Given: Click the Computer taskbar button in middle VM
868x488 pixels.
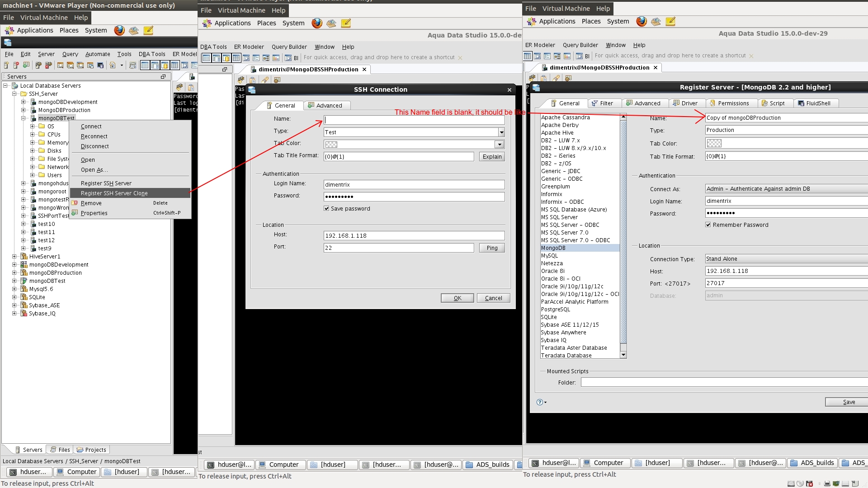Looking at the screenshot, I should point(280,465).
